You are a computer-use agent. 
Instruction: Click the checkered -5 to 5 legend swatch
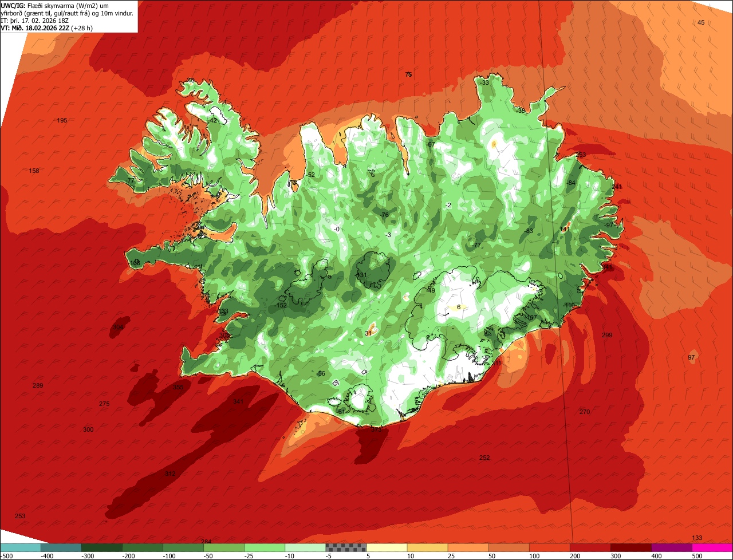tap(346, 547)
